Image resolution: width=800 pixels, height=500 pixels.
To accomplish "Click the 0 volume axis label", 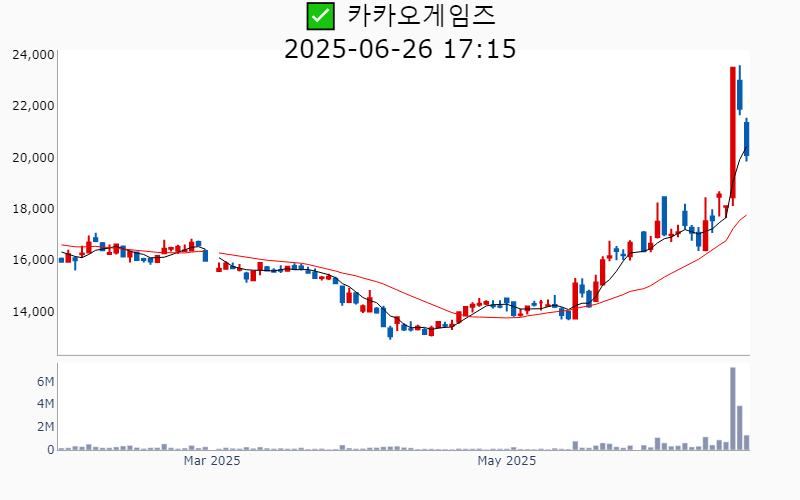I will (x=51, y=450).
